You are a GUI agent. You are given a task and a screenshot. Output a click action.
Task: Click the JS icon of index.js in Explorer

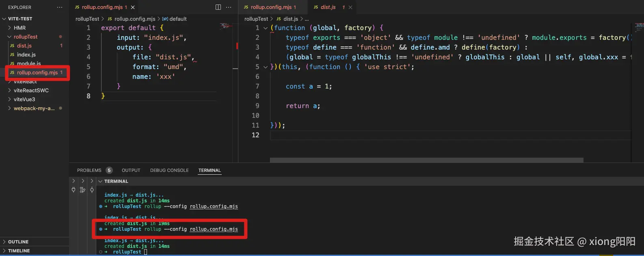click(12, 55)
